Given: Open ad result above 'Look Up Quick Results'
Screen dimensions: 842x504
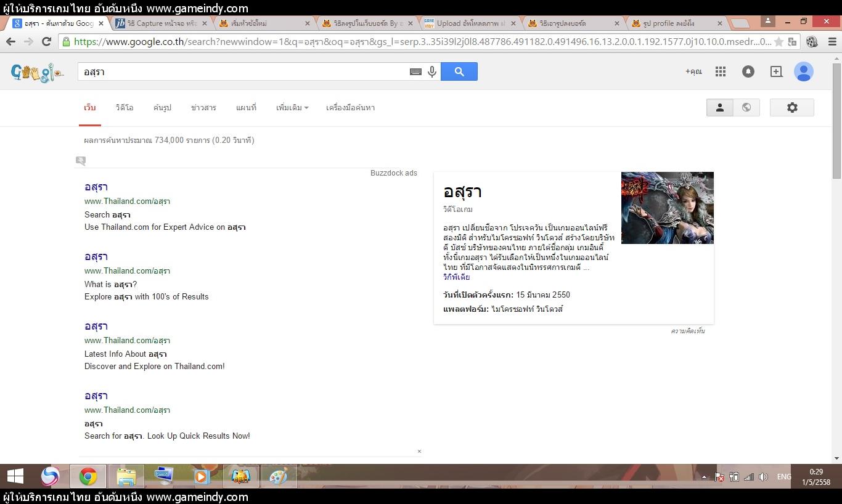Looking at the screenshot, I should [x=96, y=396].
